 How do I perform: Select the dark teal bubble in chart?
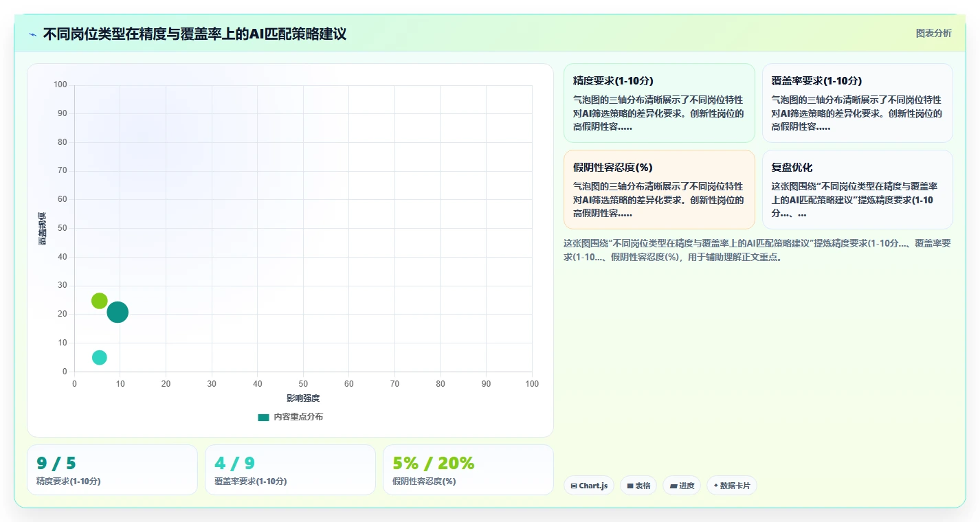pyautogui.click(x=118, y=312)
